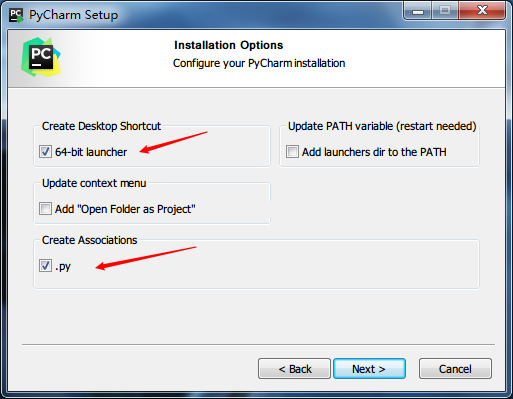513x399 pixels.
Task: Close the PyCharm Setup window
Action: [482, 11]
